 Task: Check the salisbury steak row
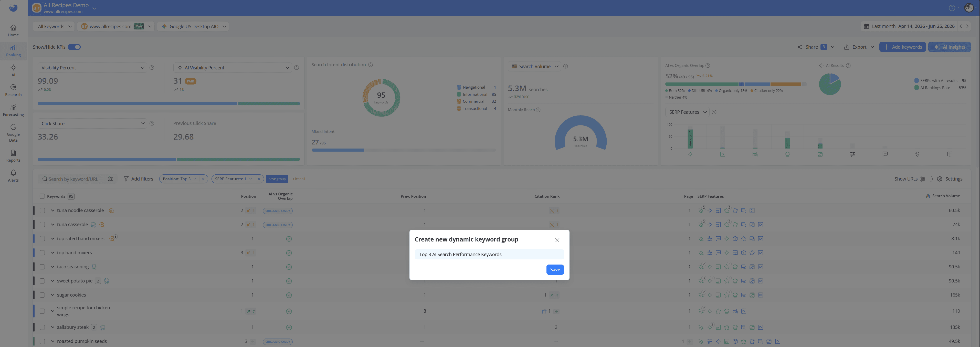(x=42, y=327)
